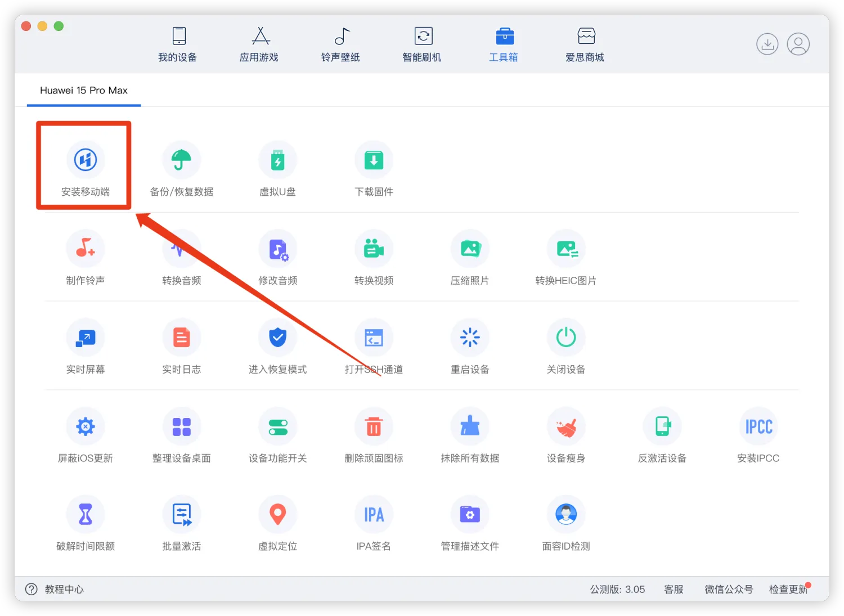Open the 教程中心 help link
844x616 pixels.
(55, 589)
